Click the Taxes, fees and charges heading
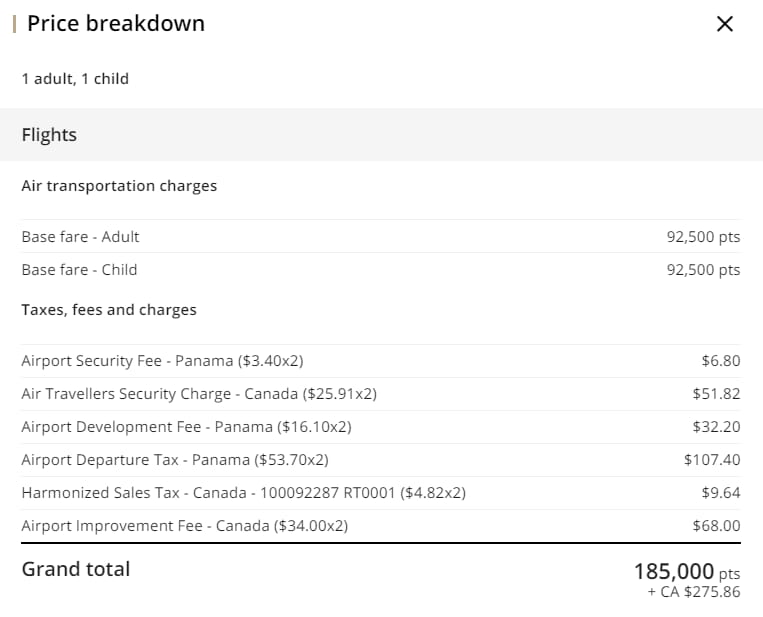Image resolution: width=763 pixels, height=617 pixels. (109, 309)
